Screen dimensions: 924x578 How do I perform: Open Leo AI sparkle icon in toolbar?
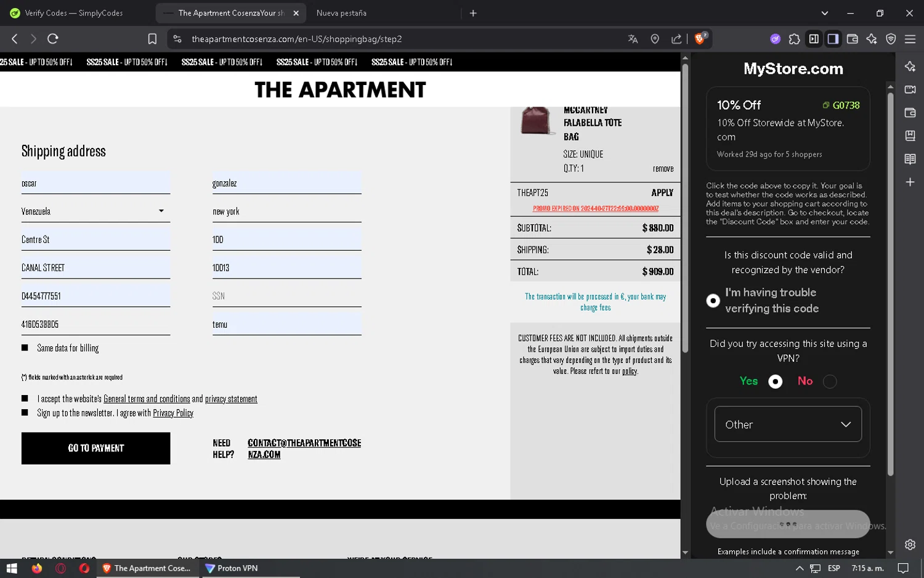[x=872, y=39]
